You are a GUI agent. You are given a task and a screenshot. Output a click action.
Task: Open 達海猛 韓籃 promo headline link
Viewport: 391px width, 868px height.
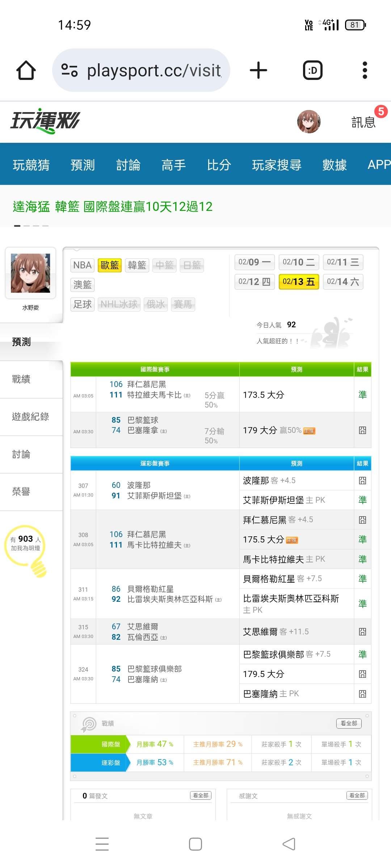pos(113,207)
